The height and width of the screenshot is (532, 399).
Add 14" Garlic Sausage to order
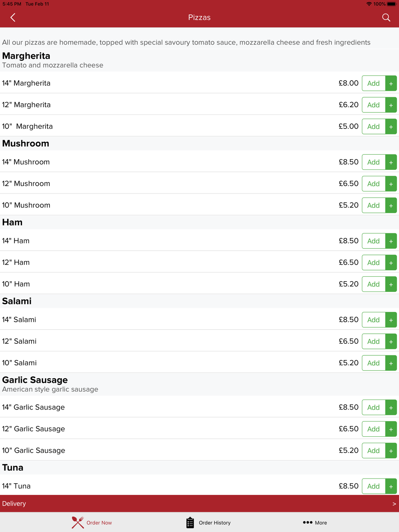click(373, 408)
